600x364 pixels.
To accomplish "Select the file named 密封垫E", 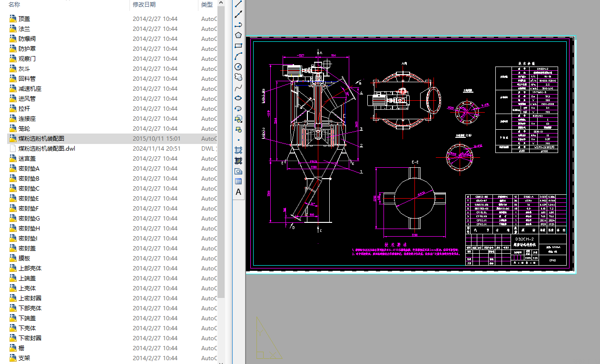I will click(x=29, y=199).
